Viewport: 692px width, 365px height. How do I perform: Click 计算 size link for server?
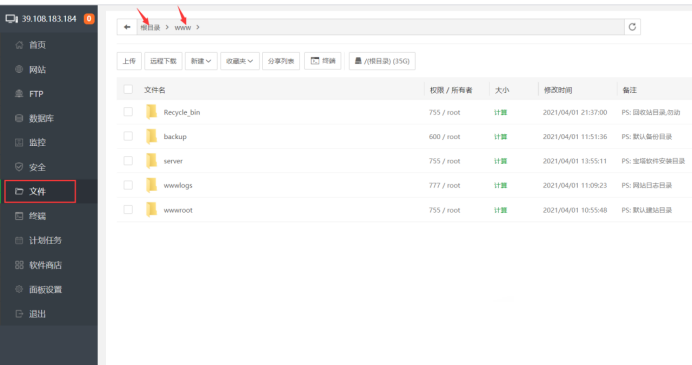coord(500,161)
